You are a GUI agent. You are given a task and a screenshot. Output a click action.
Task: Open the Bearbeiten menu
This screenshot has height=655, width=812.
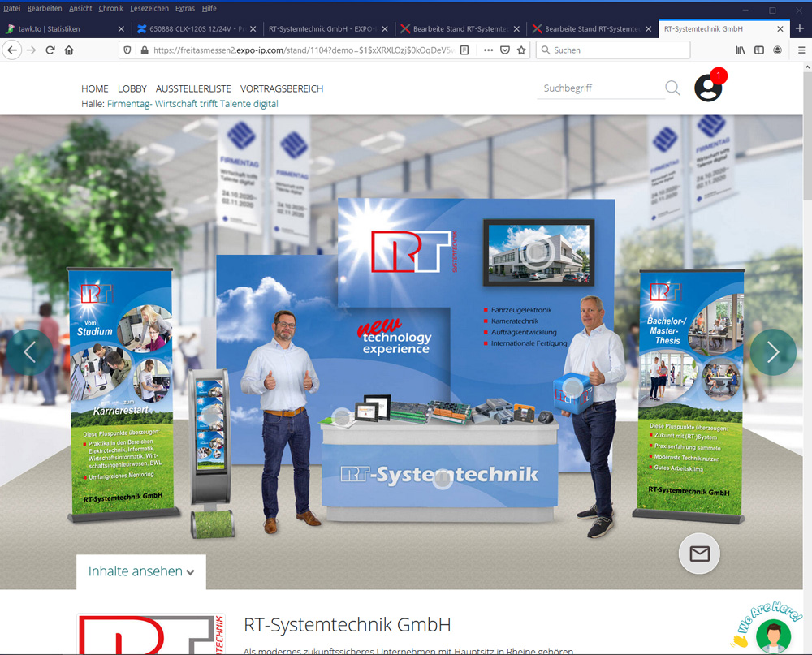[45, 8]
